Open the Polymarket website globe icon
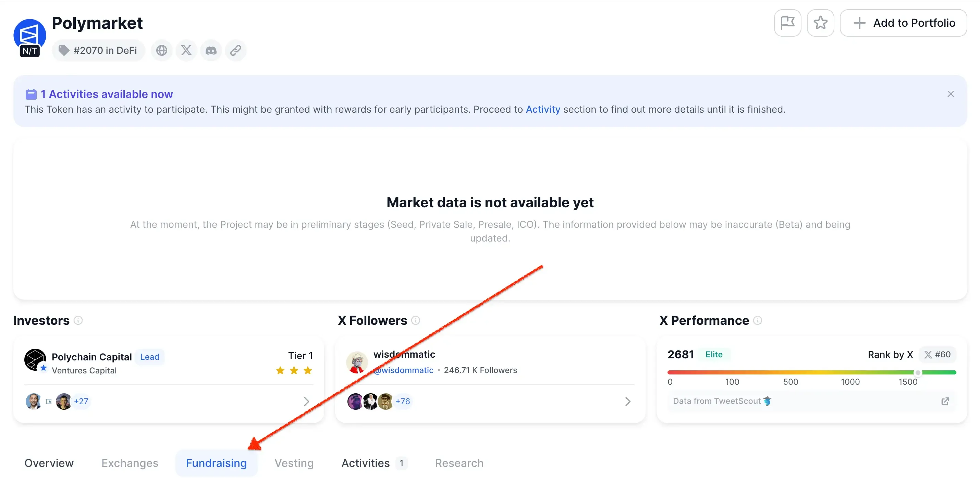This screenshot has height=481, width=980. [162, 51]
